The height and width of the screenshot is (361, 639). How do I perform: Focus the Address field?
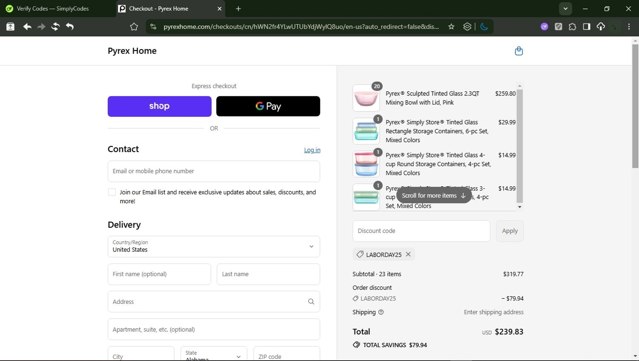click(214, 302)
